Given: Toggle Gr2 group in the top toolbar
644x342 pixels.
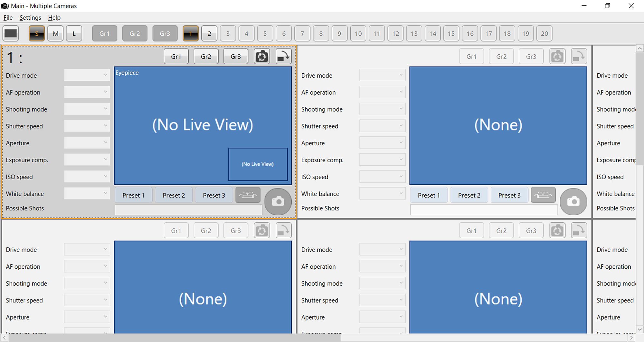Looking at the screenshot, I should [135, 33].
